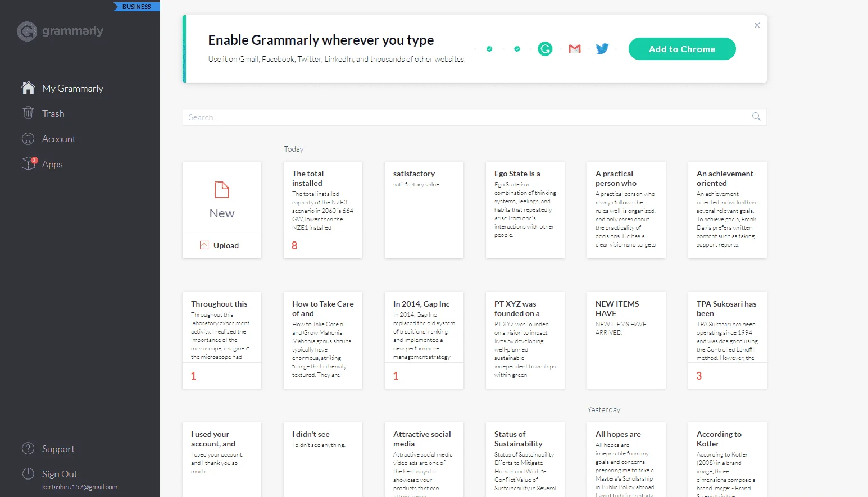Open 'I used your account, and' document

point(222,459)
